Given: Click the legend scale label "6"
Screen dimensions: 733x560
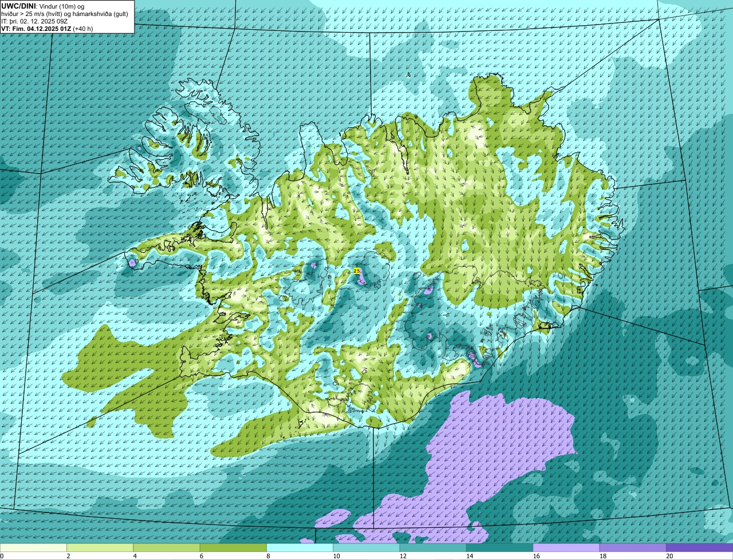Looking at the screenshot, I should click(x=201, y=556).
